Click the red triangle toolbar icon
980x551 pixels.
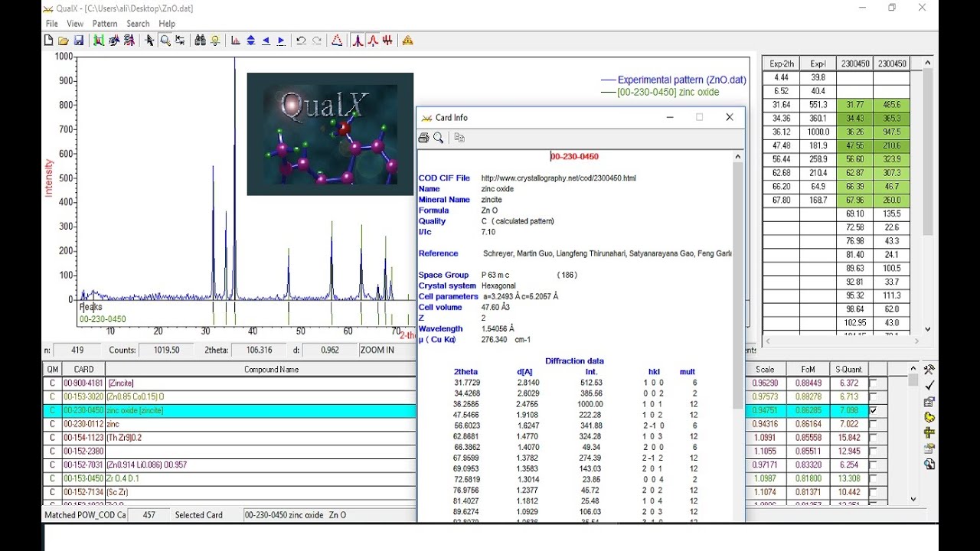[x=337, y=41]
